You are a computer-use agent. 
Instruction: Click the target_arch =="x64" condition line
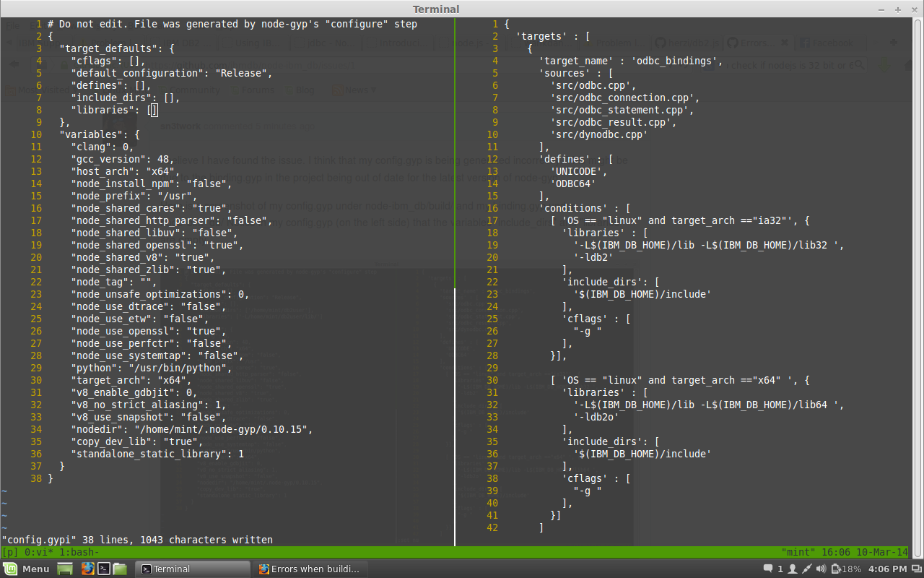tap(680, 380)
